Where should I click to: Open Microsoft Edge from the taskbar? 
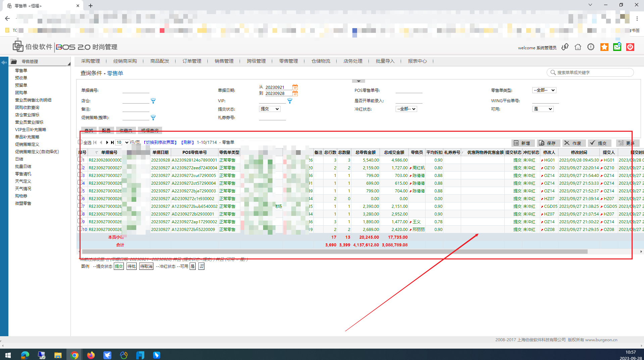25,355
